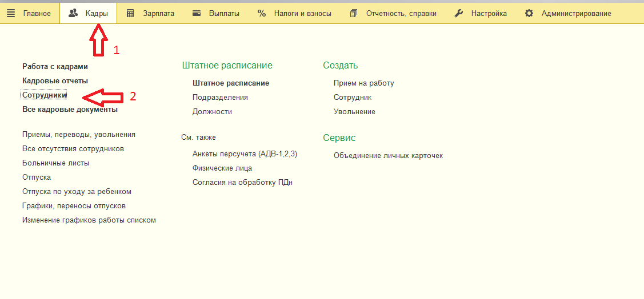Screen dimensions: 644x299
Task: Click the percent icon beside Налоги и взносы
Action: pyautogui.click(x=262, y=14)
